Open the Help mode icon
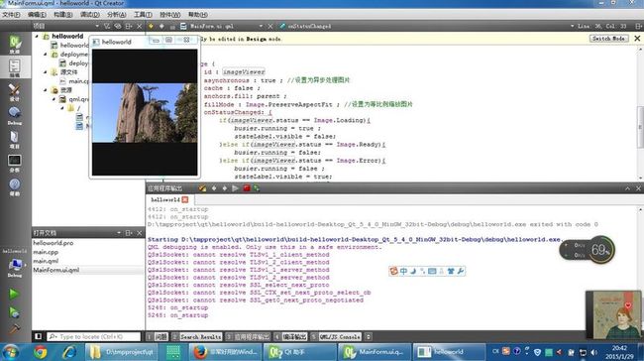Screen dimensions: 644x361 15,187
